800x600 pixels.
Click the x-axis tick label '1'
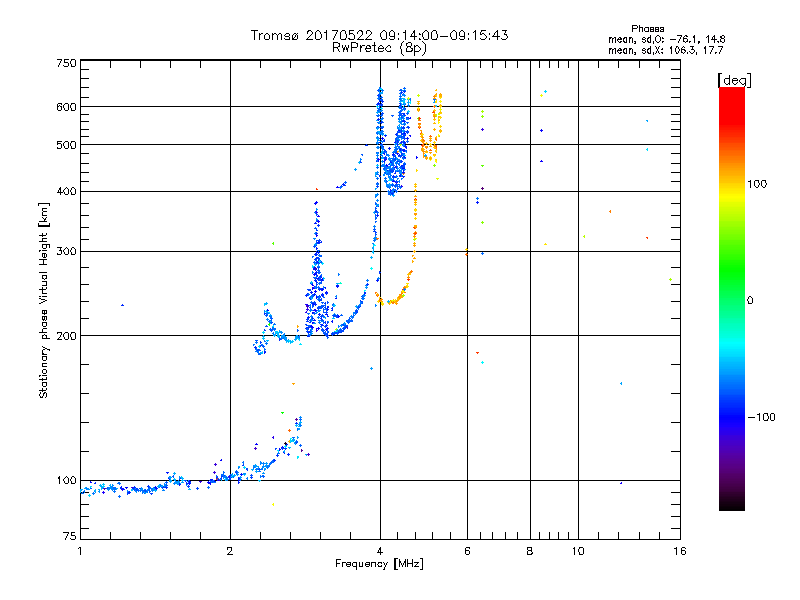click(x=80, y=551)
